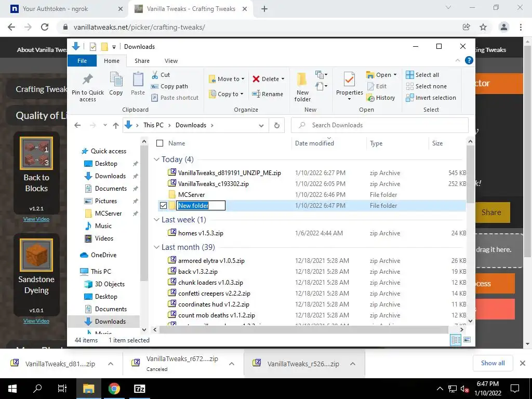Viewport: 532px width, 399px height.
Task: Click Invert selection in ribbon
Action: [431, 98]
